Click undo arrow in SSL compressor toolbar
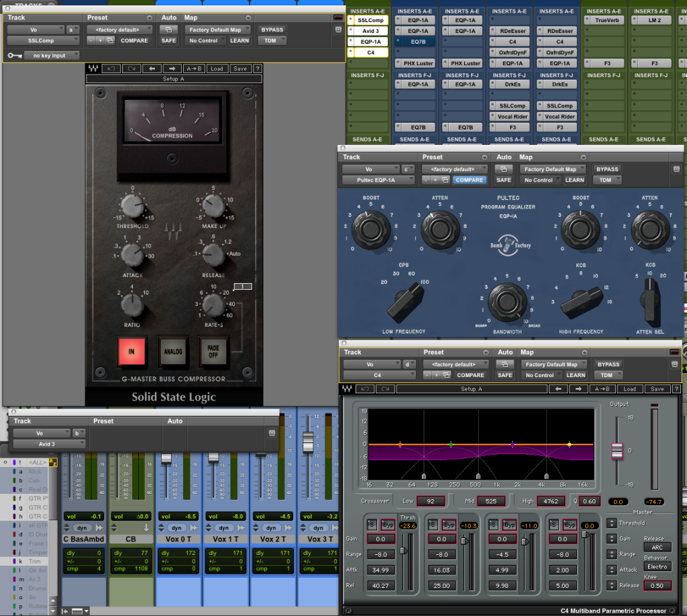This screenshot has width=687, height=616. tap(111, 68)
